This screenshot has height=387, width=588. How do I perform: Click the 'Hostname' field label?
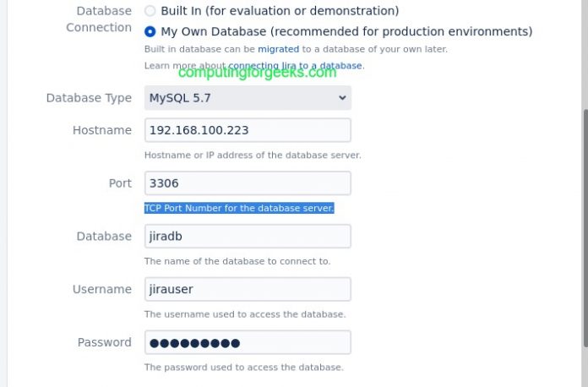(102, 130)
